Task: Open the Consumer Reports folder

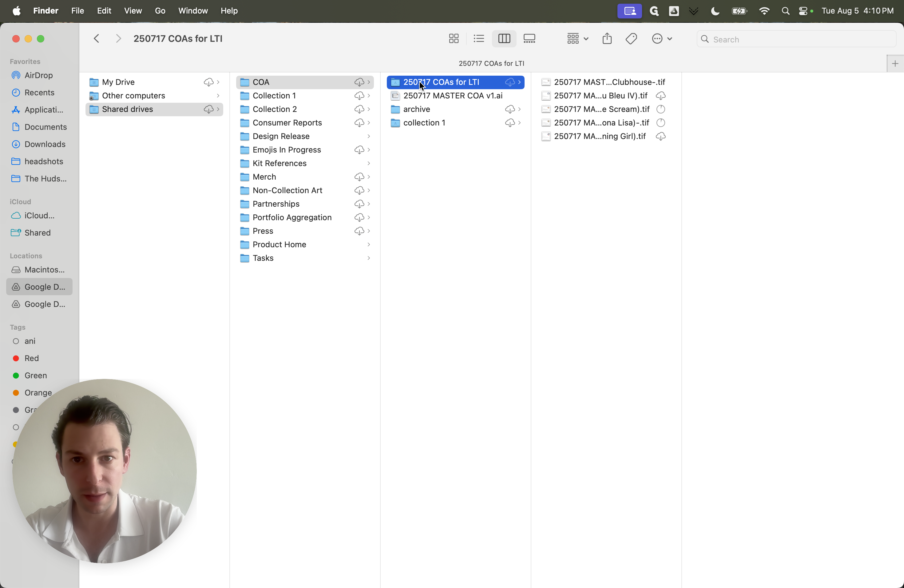Action: (x=305, y=123)
